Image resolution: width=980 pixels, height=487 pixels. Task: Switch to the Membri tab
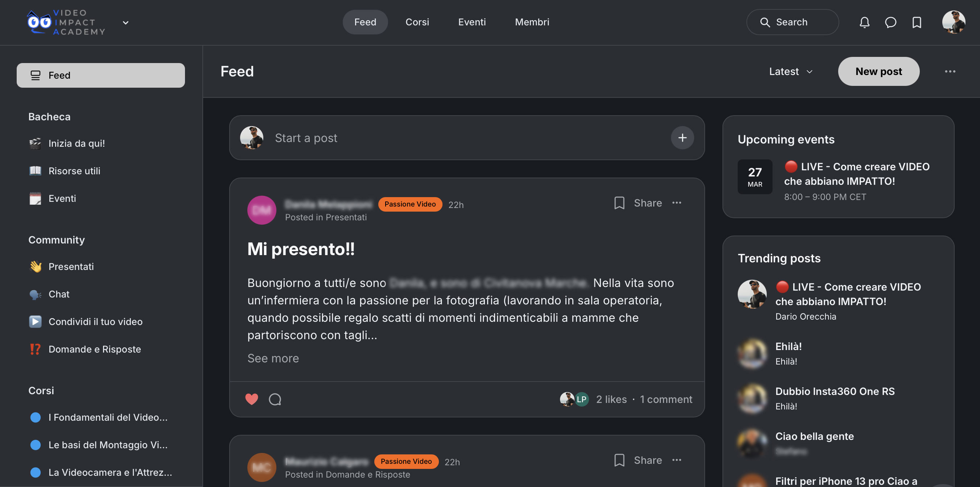[532, 22]
